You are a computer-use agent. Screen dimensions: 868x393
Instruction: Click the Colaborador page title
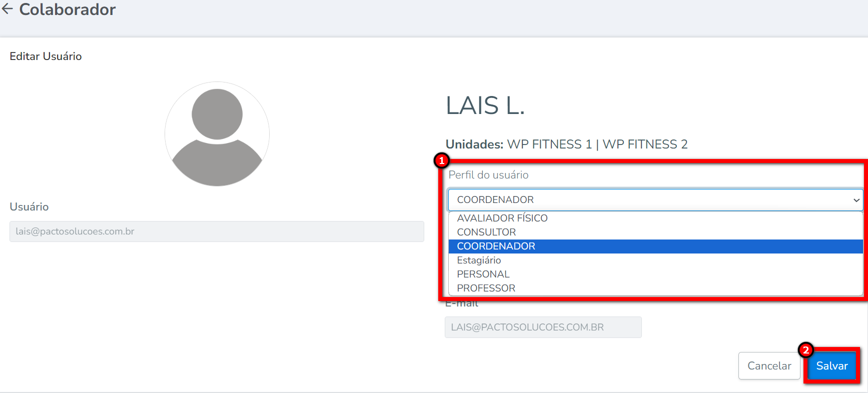point(68,9)
